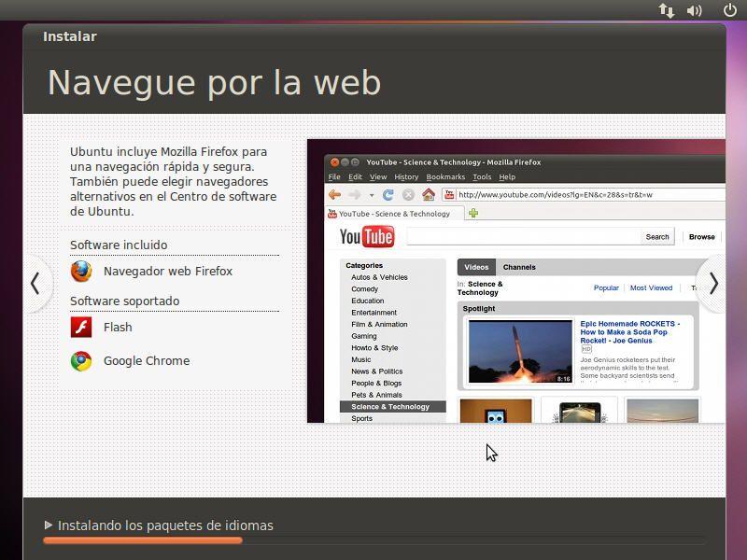Click the Google Chrome logo icon

(81, 361)
